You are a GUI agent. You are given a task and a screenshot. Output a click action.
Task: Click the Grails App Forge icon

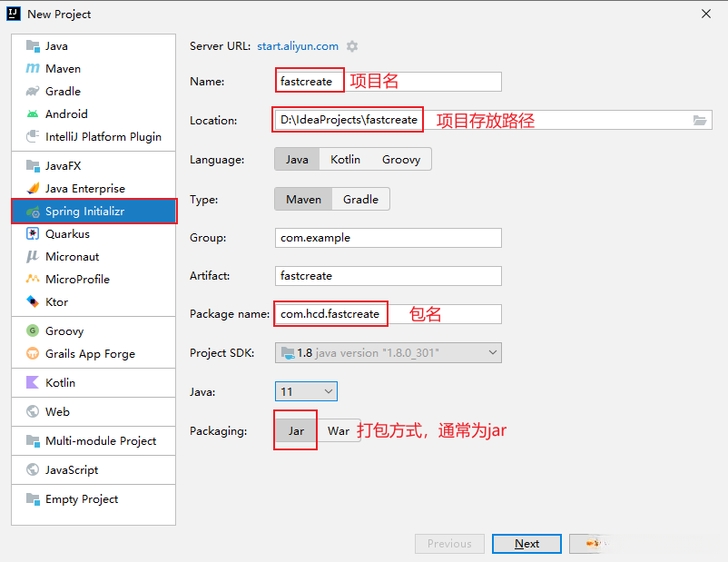point(33,353)
